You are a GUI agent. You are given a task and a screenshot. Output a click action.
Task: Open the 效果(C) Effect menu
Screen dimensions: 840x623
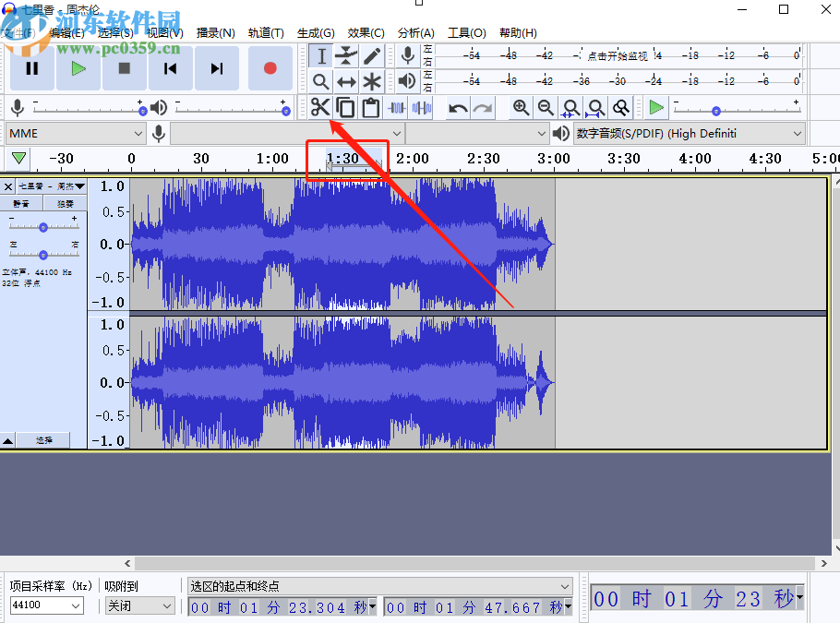point(366,33)
